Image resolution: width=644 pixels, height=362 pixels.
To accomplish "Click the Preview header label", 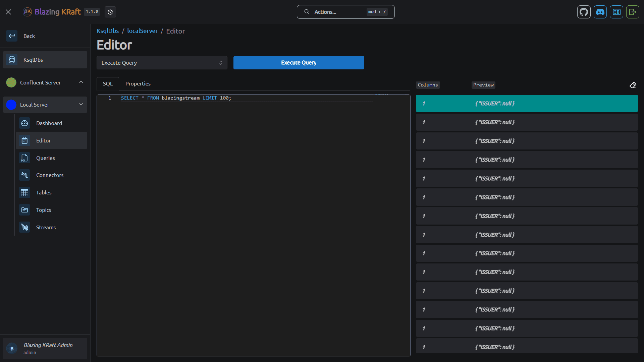I will pos(483,85).
